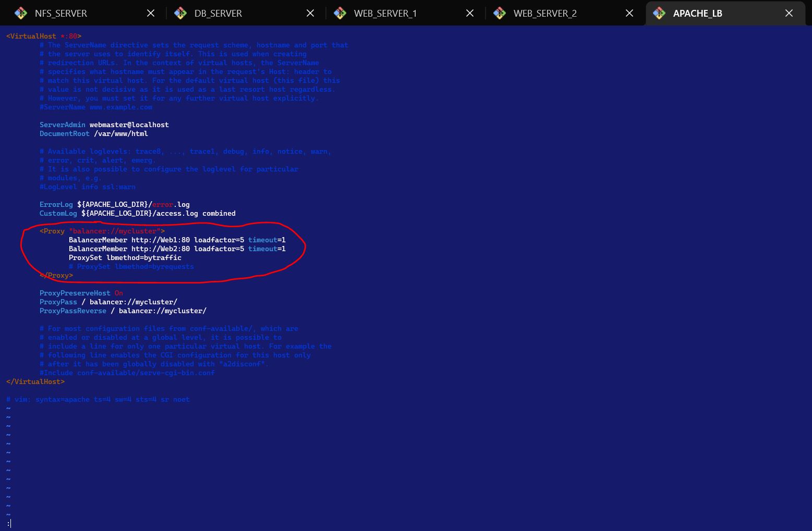
Task: Click the APACHE_LB tab git icon
Action: [659, 13]
